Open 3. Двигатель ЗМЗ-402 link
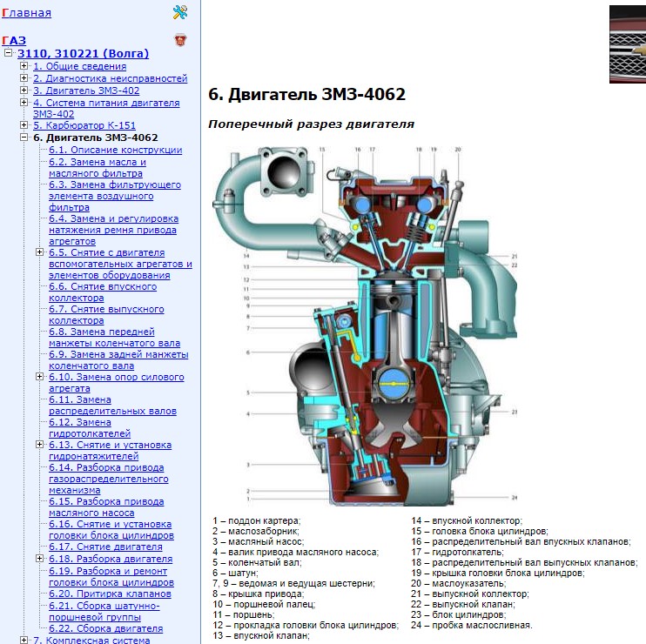This screenshot has height=644, width=646. (x=86, y=91)
